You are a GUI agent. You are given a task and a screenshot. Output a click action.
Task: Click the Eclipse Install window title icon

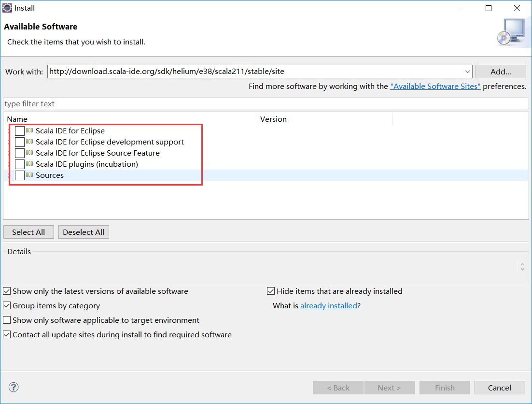point(7,8)
